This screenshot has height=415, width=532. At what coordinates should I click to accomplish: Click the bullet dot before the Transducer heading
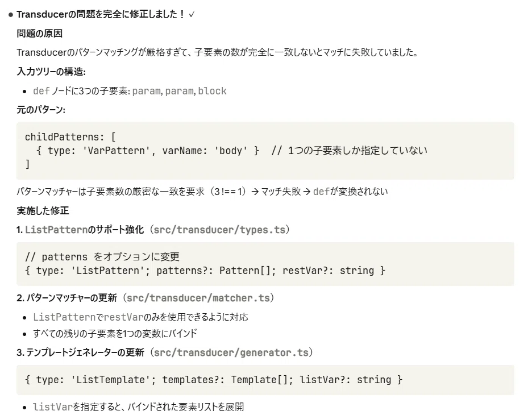point(11,15)
